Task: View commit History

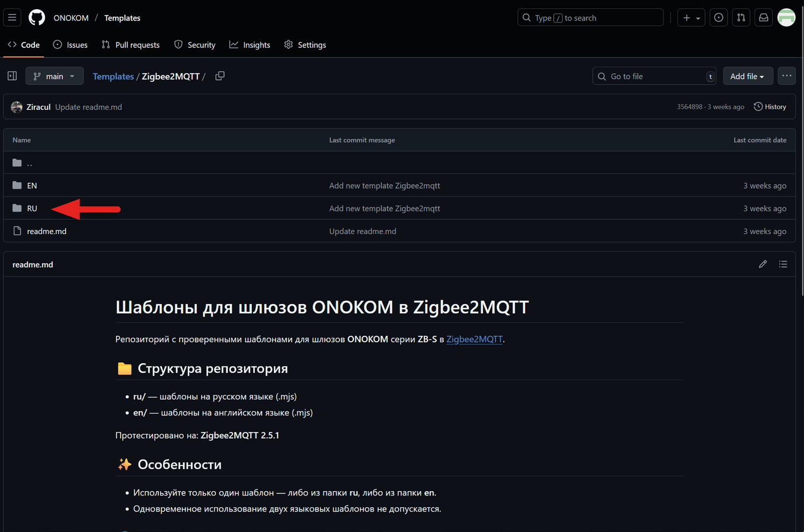Action: click(770, 107)
